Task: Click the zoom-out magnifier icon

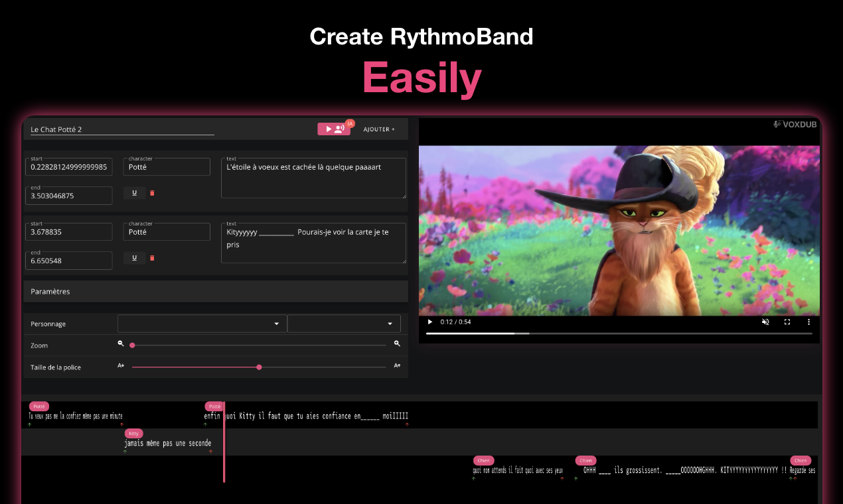Action: point(121,344)
